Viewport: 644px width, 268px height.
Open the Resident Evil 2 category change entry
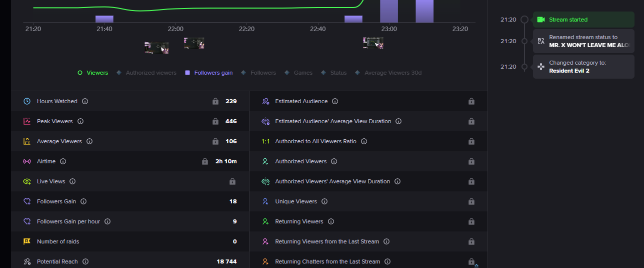583,67
